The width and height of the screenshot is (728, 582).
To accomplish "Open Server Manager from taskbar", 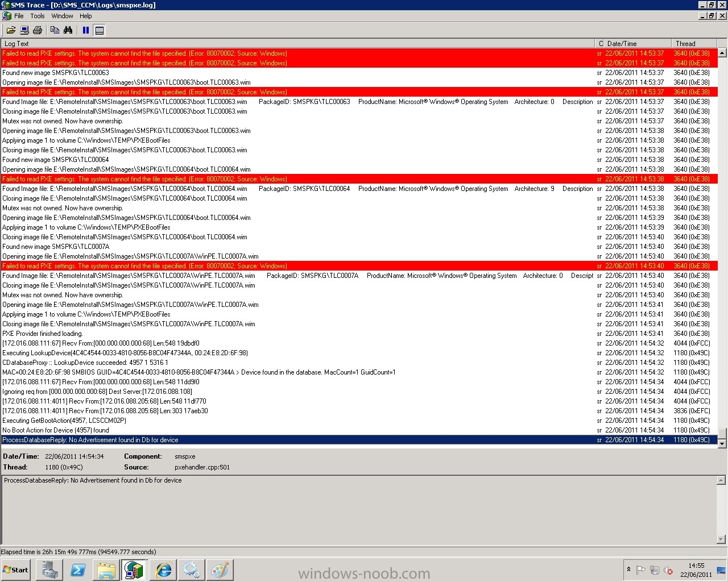I will click(x=49, y=570).
